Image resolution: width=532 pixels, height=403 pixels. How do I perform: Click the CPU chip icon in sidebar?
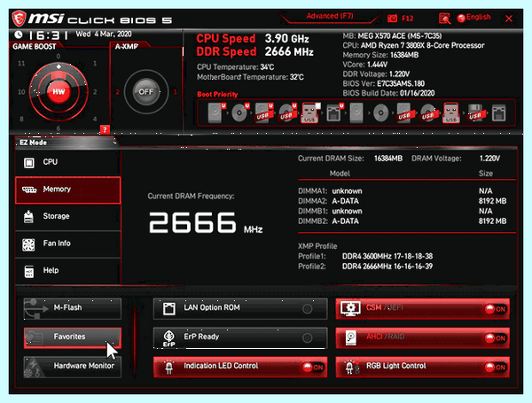pyautogui.click(x=29, y=163)
